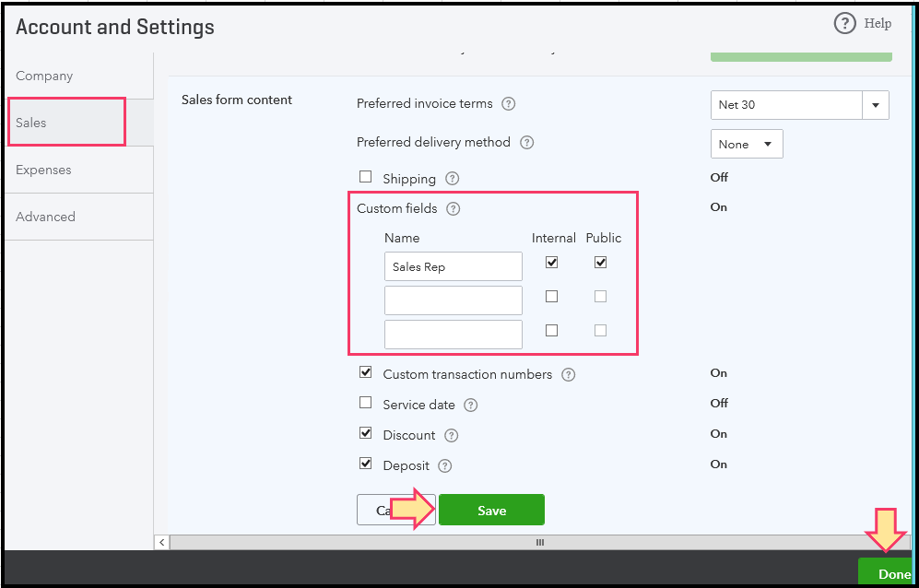Click help icon beside Custom transaction numbers
The image size is (919, 588).
[568, 375]
